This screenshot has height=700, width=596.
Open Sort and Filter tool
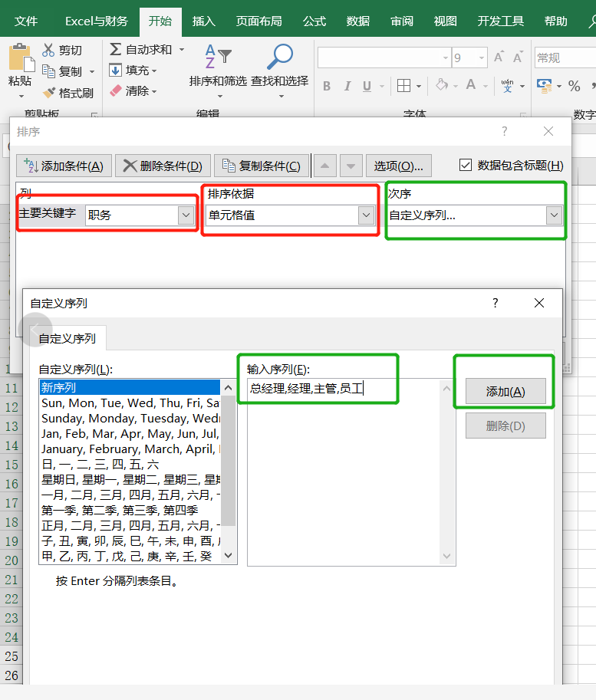click(x=218, y=71)
